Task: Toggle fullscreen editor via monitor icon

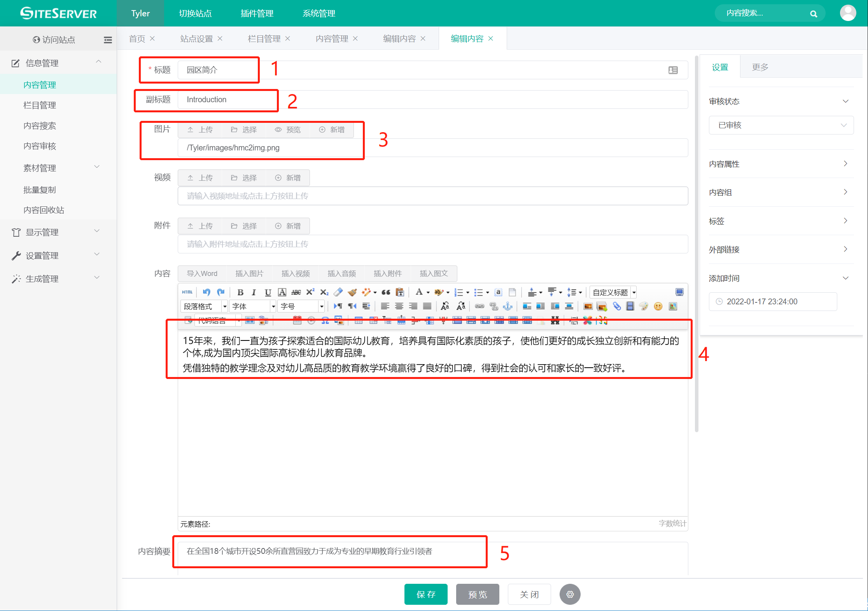Action: click(x=679, y=292)
